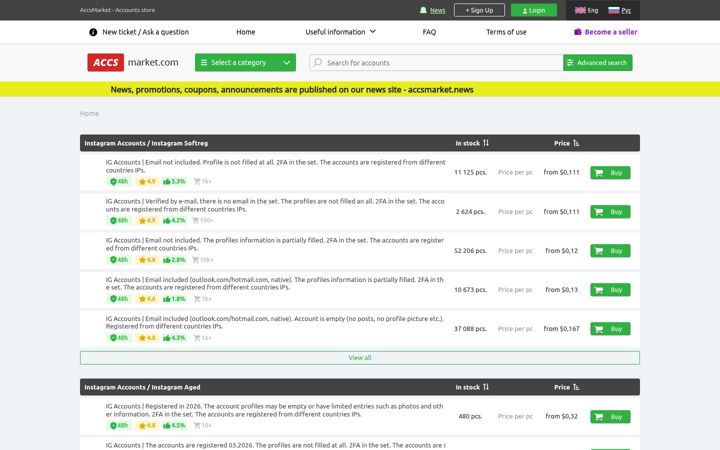Image resolution: width=720 pixels, height=450 pixels.
Task: Click price 'from $0,167'
Action: point(561,329)
